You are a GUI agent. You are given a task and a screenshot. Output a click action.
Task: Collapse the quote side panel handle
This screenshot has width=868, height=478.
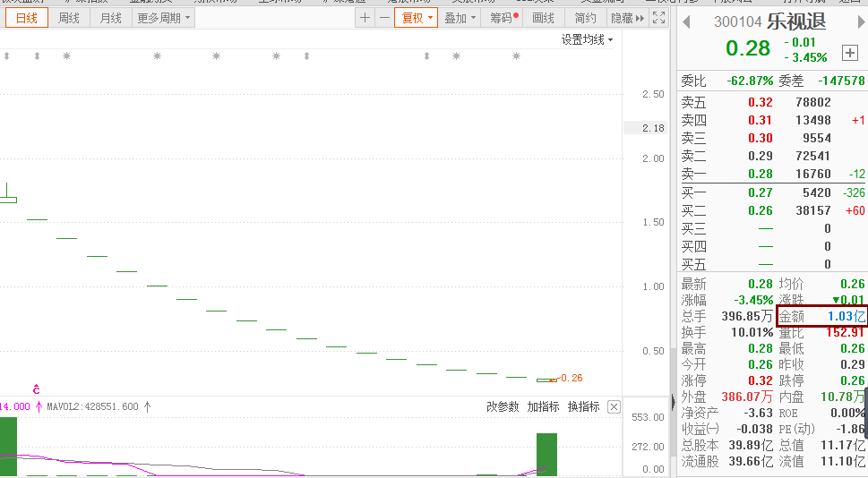673,402
